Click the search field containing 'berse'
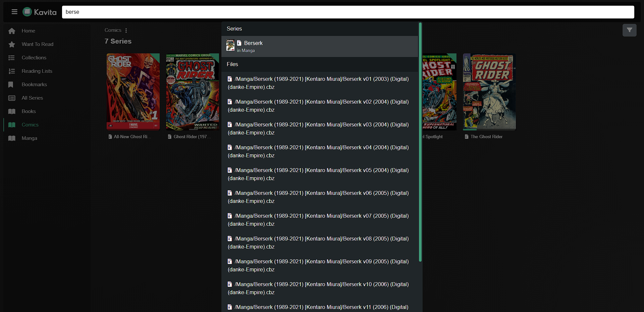This screenshot has height=312, width=644. pyautogui.click(x=348, y=12)
